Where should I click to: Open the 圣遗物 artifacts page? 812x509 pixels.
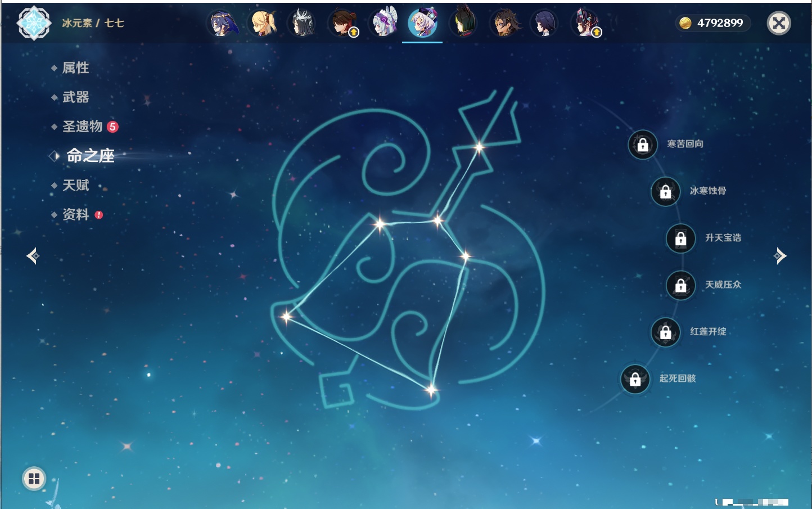point(82,127)
